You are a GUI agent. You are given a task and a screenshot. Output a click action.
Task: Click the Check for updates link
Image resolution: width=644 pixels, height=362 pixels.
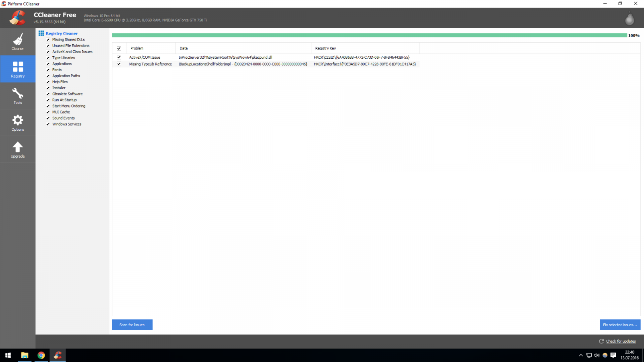click(621, 341)
